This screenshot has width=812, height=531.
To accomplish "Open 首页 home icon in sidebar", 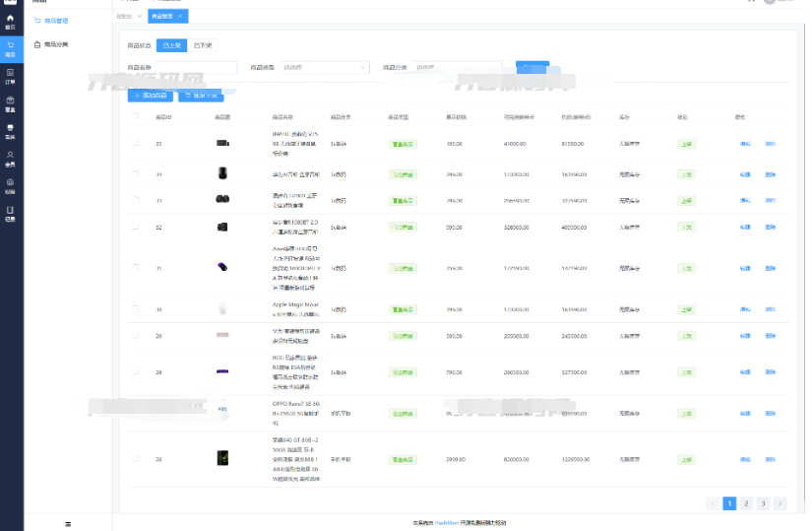I will pyautogui.click(x=11, y=21).
